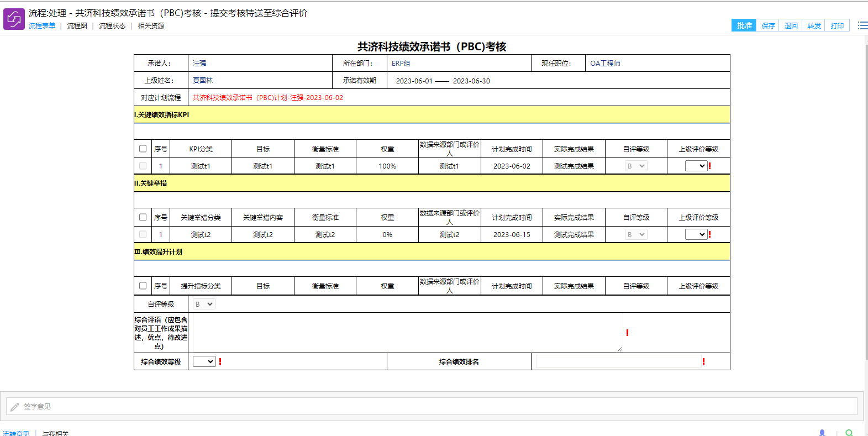Click the purple workflow logo icon
This screenshot has width=868, height=436.
(x=14, y=19)
